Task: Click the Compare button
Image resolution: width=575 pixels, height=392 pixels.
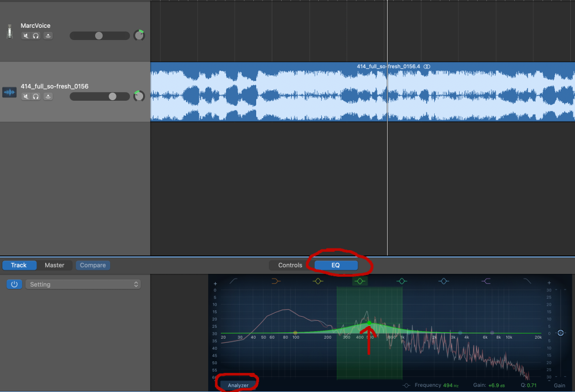Action: [93, 265]
